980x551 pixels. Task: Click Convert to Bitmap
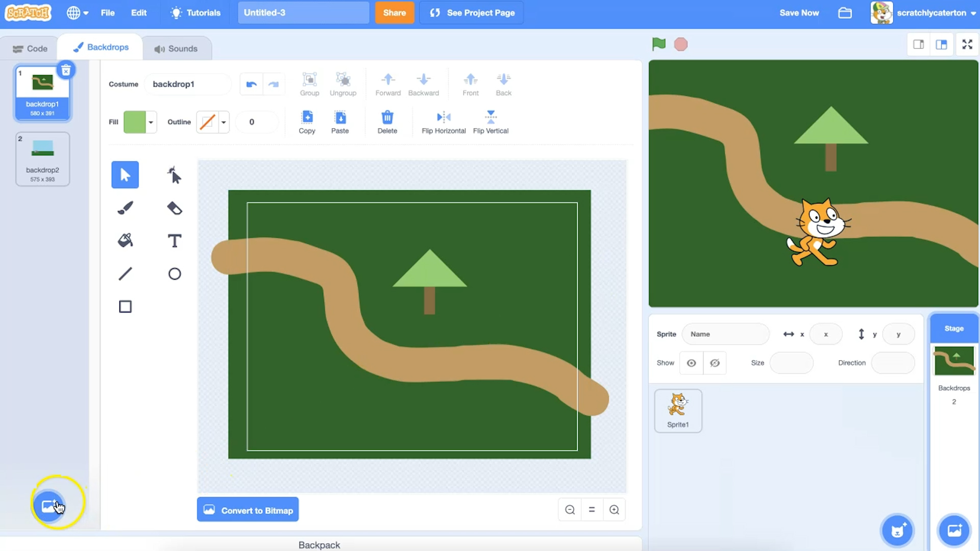pos(248,510)
